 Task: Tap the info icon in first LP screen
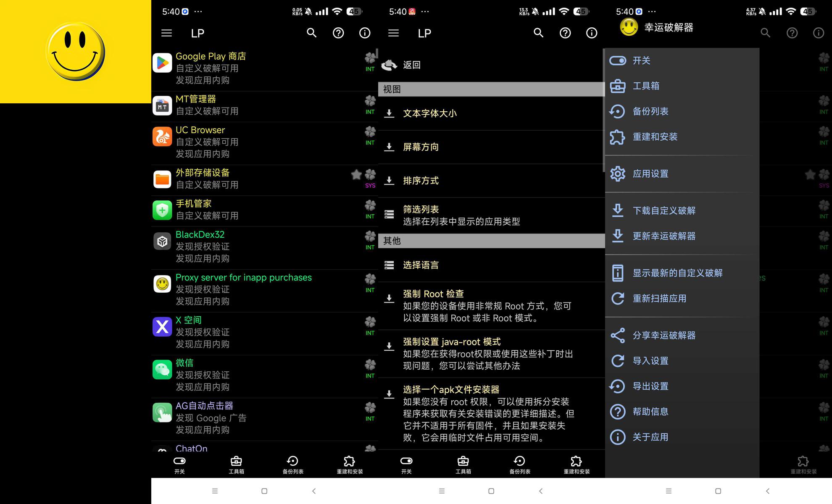(x=365, y=33)
